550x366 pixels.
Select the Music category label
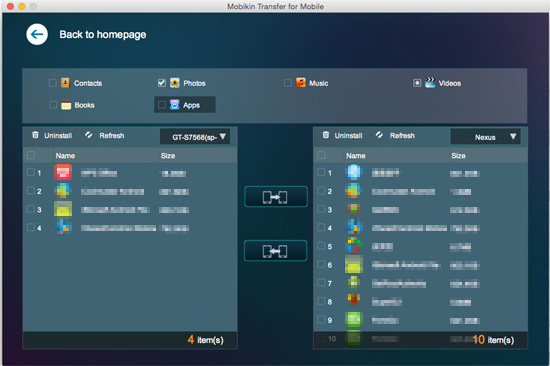coord(318,83)
